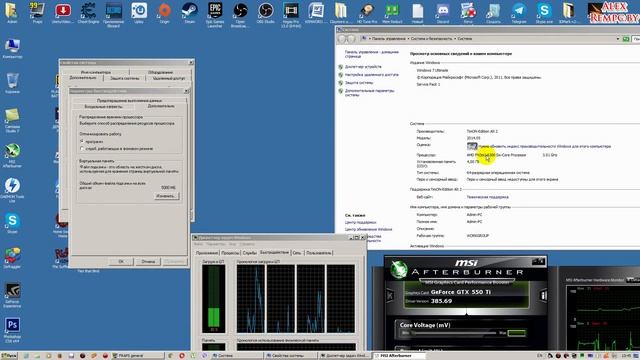
Task: Open Skype.exe icon in top row
Action: pos(544,12)
